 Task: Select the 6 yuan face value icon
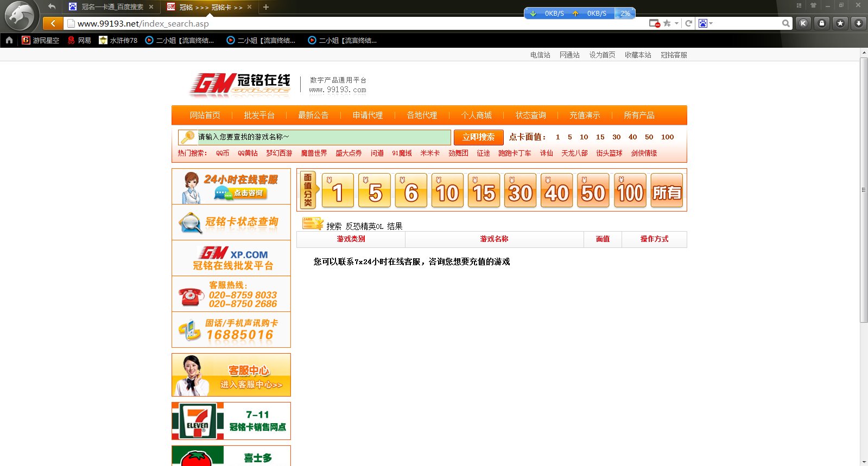pyautogui.click(x=411, y=190)
